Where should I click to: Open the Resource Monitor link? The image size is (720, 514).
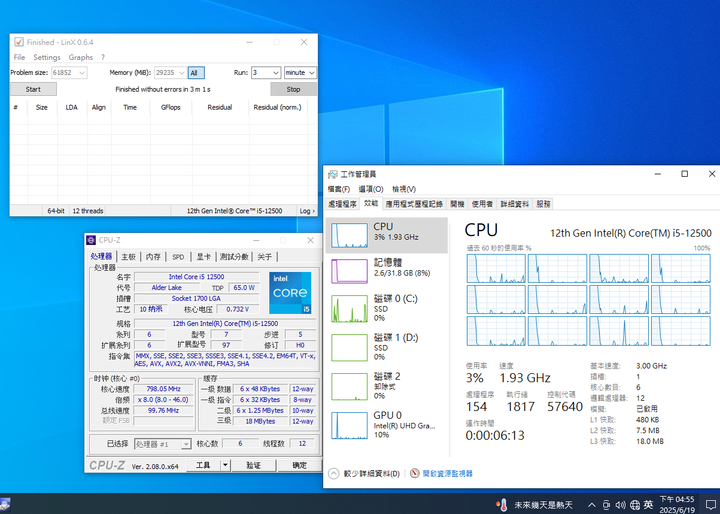pyautogui.click(x=448, y=474)
